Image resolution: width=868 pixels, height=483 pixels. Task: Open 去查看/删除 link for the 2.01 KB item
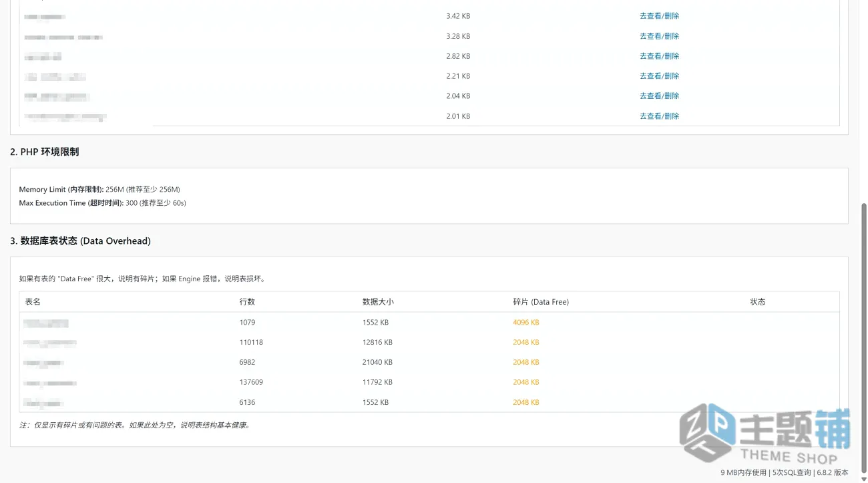659,116
